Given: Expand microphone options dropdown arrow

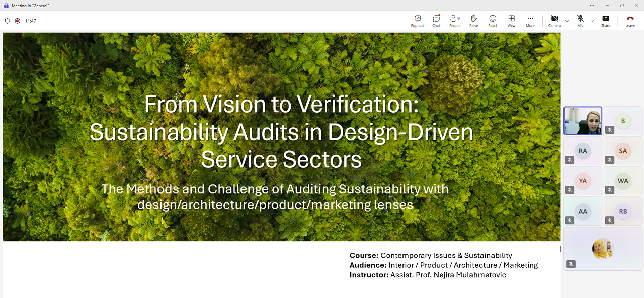Looking at the screenshot, I should pyautogui.click(x=592, y=21).
